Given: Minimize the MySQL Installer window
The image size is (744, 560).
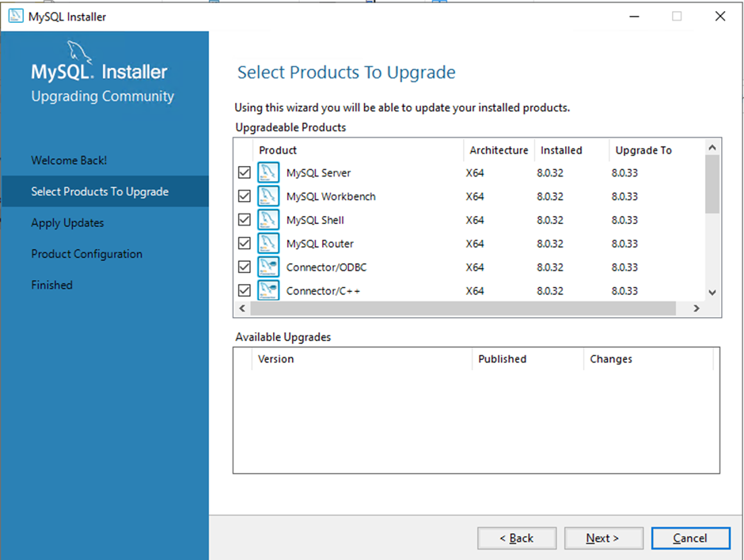Looking at the screenshot, I should pyautogui.click(x=635, y=17).
